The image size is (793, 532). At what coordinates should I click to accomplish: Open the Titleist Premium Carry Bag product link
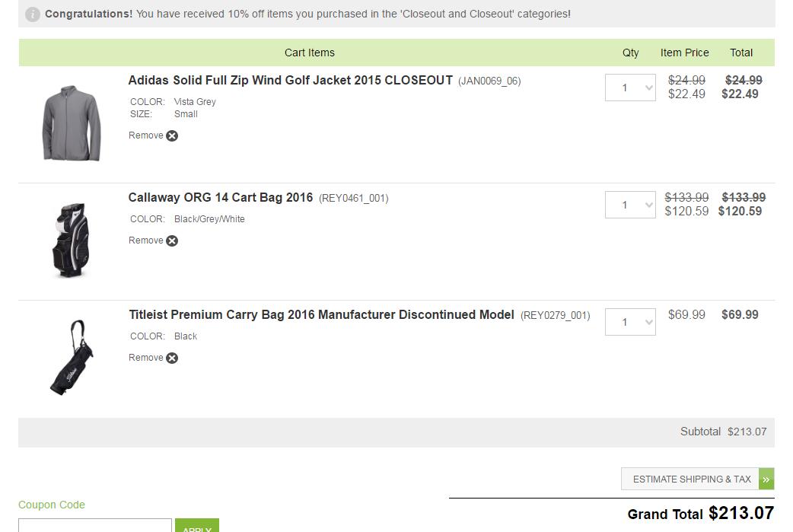(x=321, y=314)
